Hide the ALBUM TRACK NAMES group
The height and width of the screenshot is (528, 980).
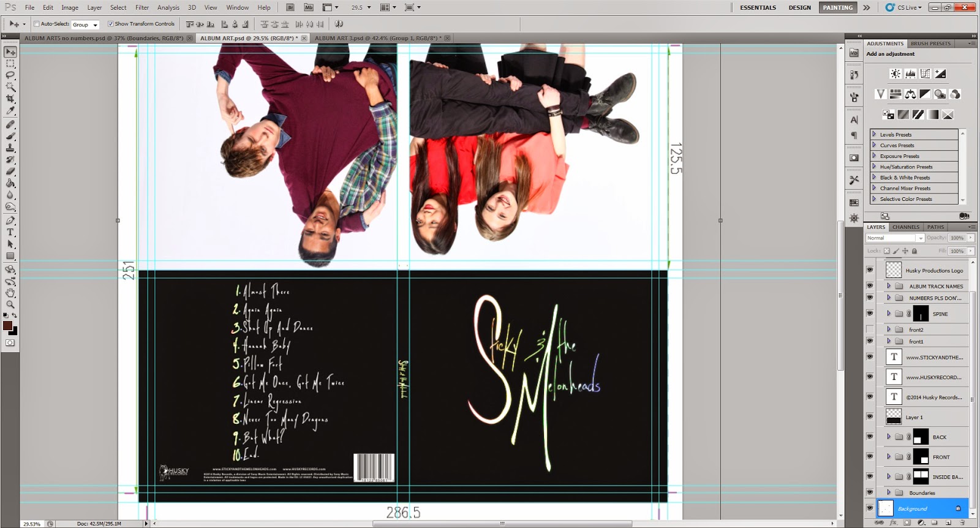click(x=870, y=286)
